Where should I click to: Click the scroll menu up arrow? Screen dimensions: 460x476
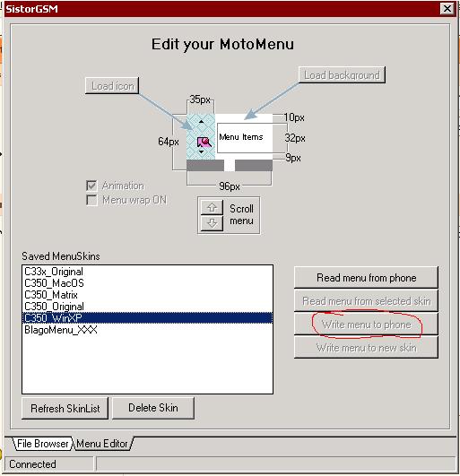coord(212,207)
